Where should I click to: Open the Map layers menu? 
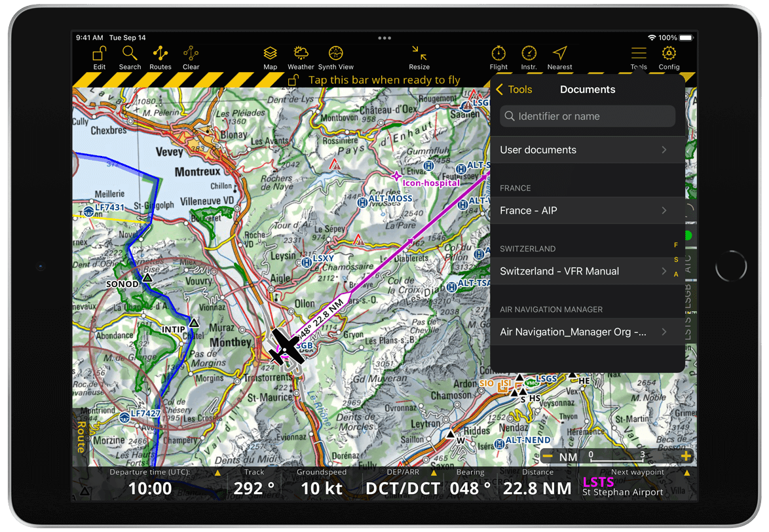tap(270, 56)
